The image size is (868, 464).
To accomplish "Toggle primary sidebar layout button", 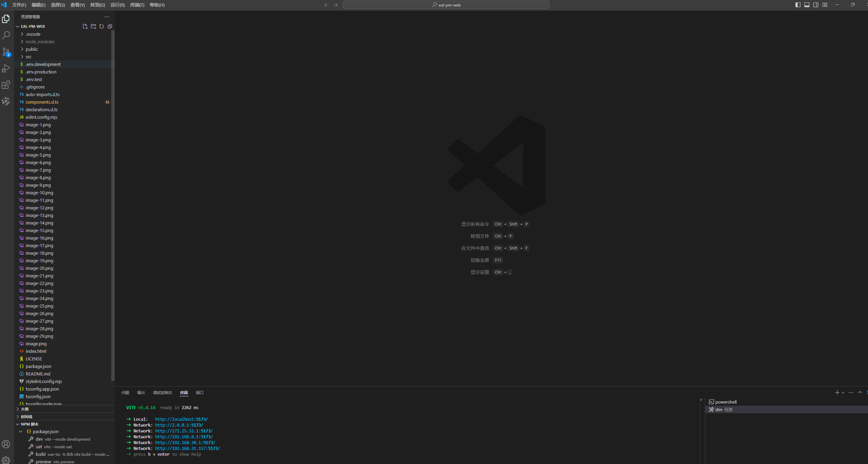I will 798,5.
